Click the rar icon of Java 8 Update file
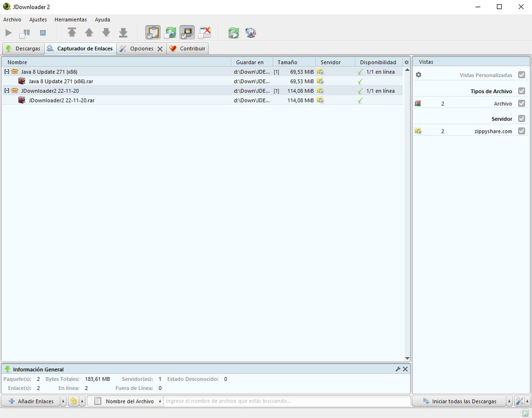The height and width of the screenshot is (418, 532). click(22, 81)
